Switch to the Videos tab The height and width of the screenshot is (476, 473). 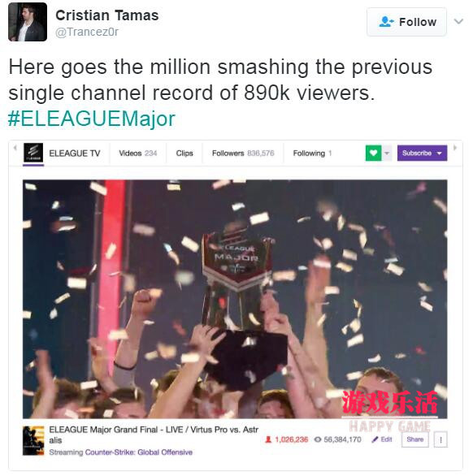coord(137,154)
